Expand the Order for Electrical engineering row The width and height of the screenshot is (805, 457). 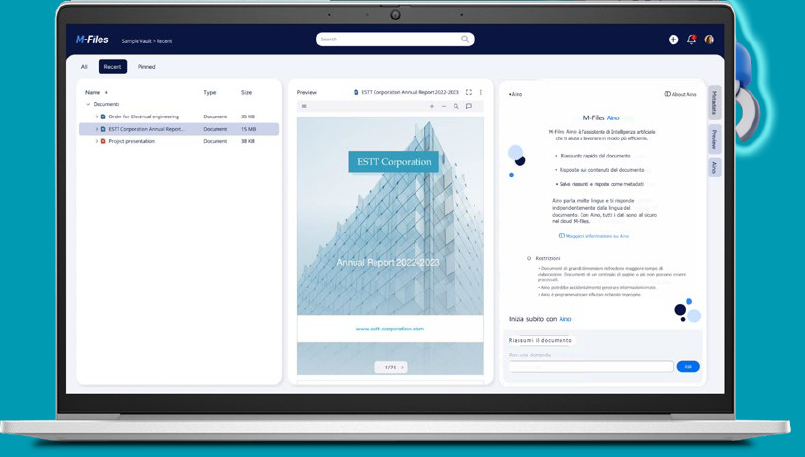coord(97,117)
